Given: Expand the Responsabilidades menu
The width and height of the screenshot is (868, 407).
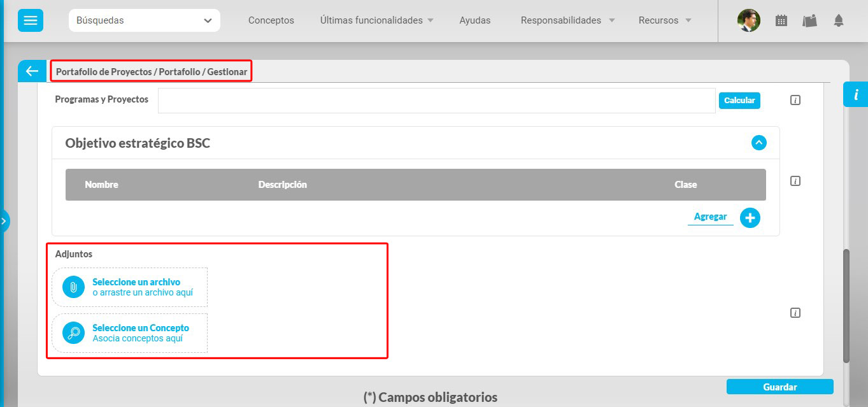Looking at the screenshot, I should click(x=567, y=20).
